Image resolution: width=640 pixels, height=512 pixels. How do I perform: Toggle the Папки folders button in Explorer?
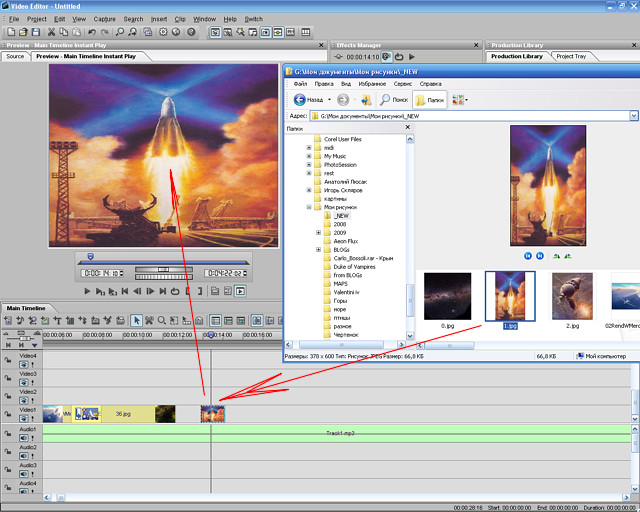(430, 100)
